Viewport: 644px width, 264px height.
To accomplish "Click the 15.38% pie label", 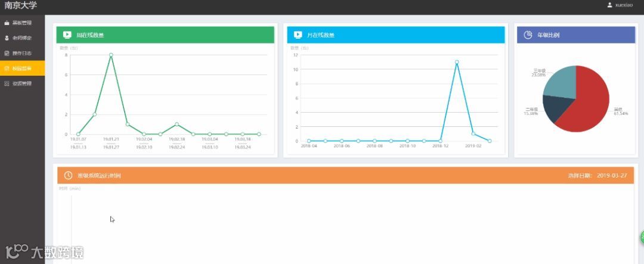I will pos(531,113).
